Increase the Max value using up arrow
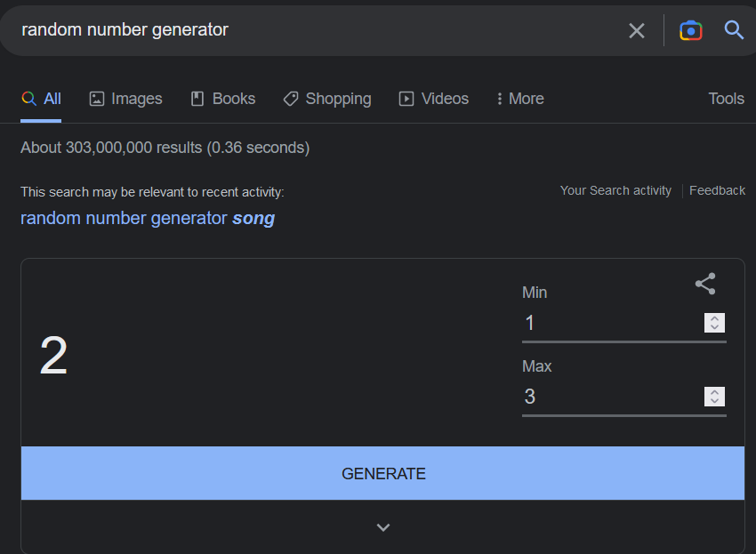Viewport: 756px width, 554px height. pos(715,392)
